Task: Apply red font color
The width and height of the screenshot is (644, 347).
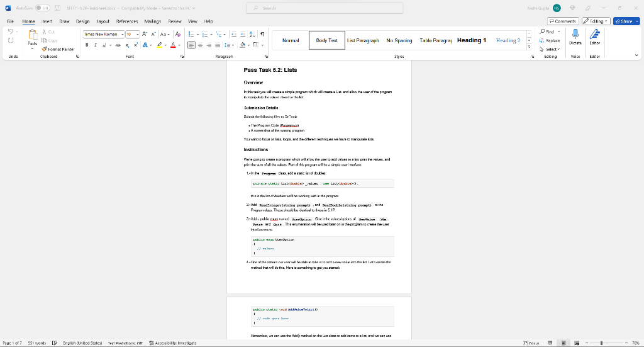Action: 173,45
